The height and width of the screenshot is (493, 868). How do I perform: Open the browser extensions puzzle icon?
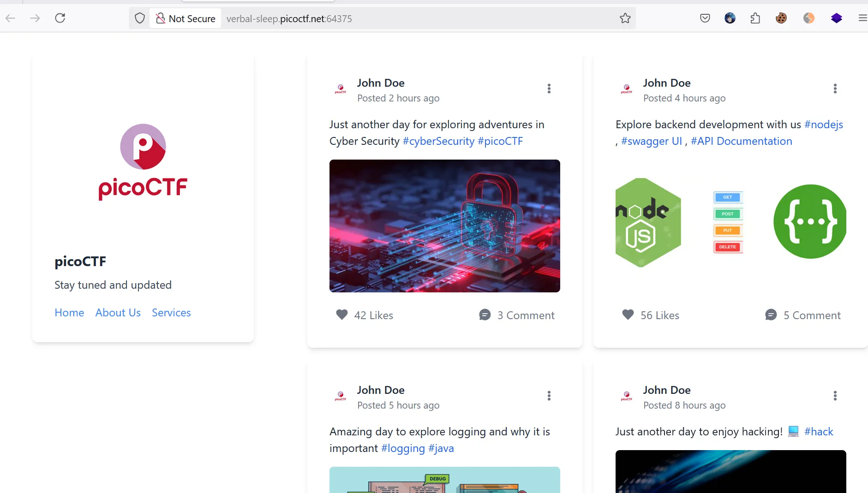(755, 18)
